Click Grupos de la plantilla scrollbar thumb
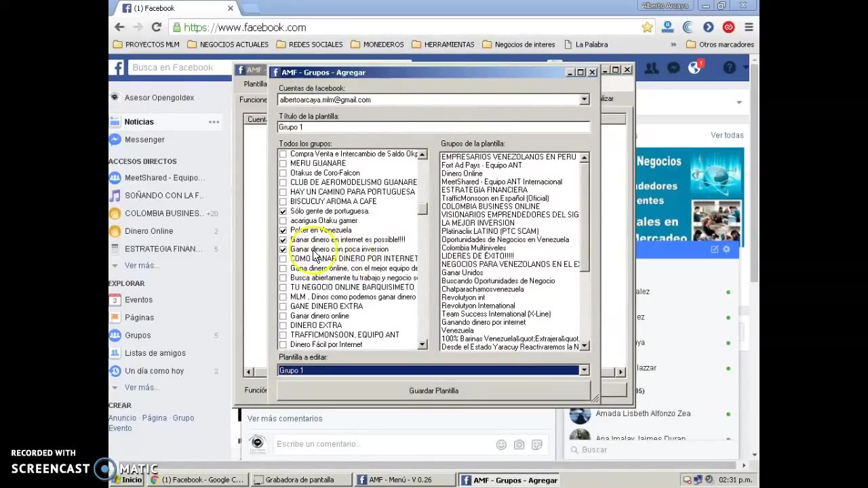The height and width of the screenshot is (488, 868). pyautogui.click(x=584, y=217)
